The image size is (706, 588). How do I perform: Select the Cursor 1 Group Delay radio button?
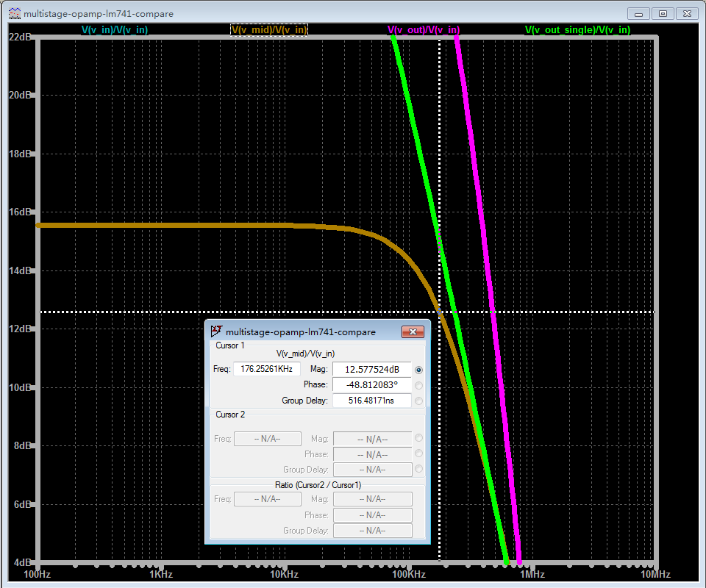tap(419, 401)
